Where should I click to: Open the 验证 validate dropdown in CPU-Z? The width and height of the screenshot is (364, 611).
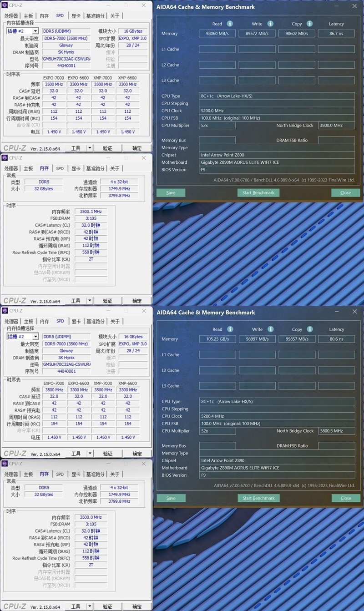click(108, 147)
